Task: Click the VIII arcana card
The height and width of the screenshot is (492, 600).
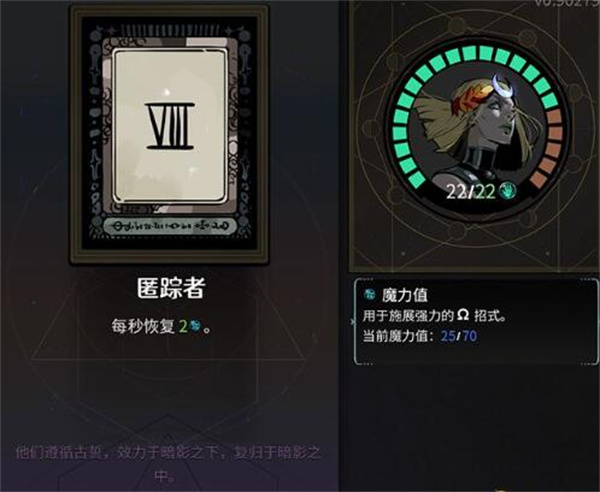Action: 169,135
